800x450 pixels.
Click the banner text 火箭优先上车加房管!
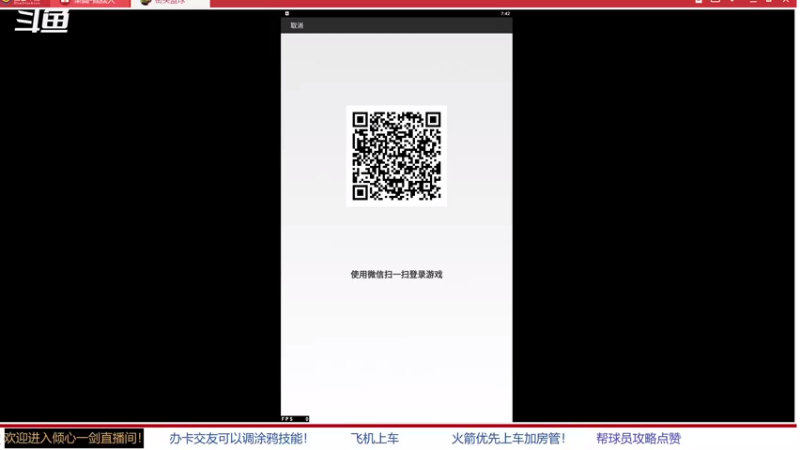tap(508, 438)
